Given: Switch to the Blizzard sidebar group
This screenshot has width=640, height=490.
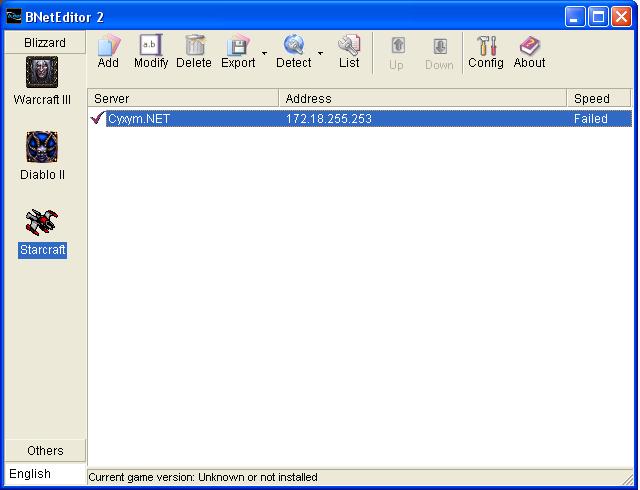Looking at the screenshot, I should [45, 42].
